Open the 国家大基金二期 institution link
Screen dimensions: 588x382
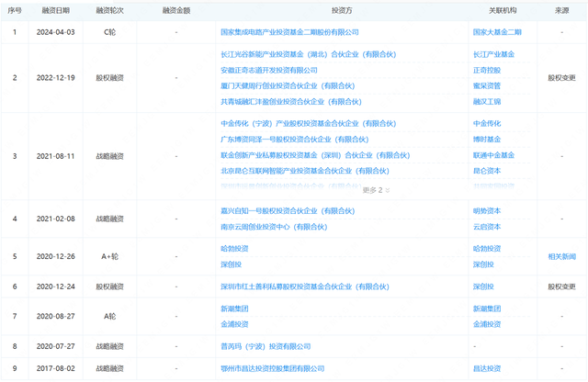tap(497, 32)
